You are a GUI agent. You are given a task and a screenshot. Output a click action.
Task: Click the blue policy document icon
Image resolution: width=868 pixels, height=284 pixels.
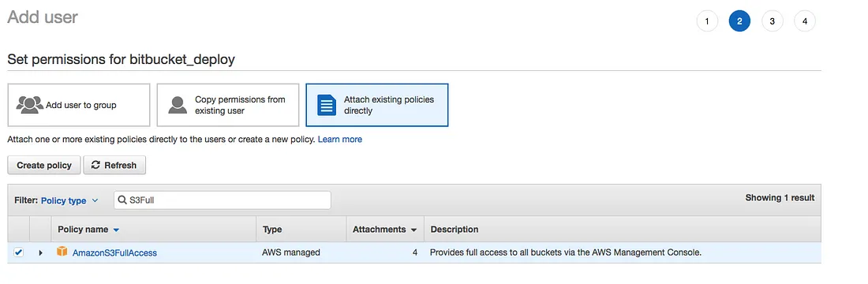click(x=327, y=105)
